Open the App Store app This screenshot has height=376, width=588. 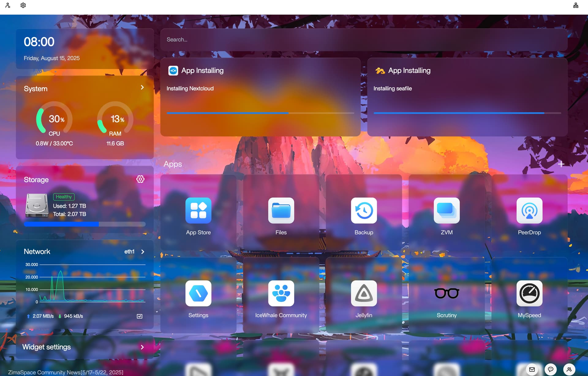[x=198, y=211]
